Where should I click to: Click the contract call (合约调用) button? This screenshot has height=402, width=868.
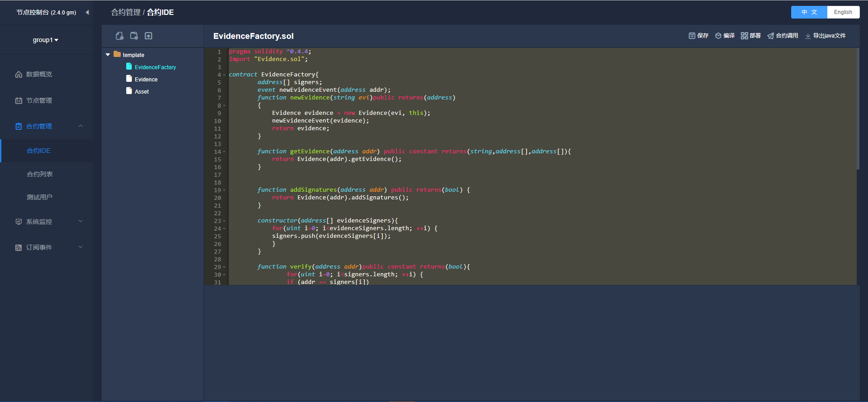pyautogui.click(x=783, y=36)
